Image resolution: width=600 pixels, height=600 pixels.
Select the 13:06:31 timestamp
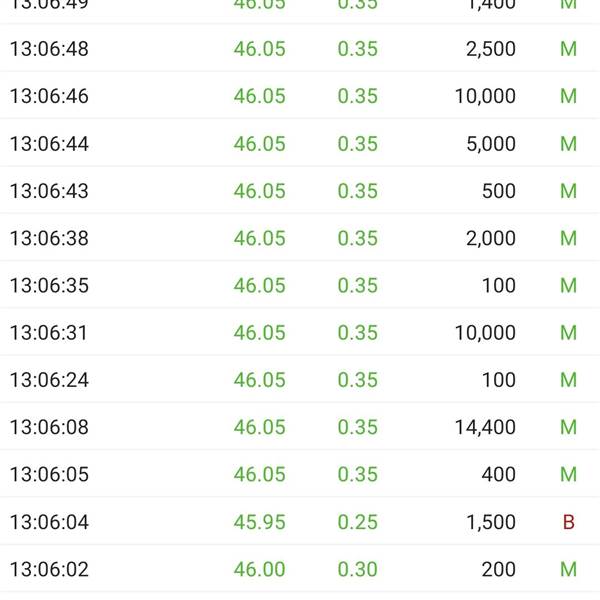pos(49,333)
